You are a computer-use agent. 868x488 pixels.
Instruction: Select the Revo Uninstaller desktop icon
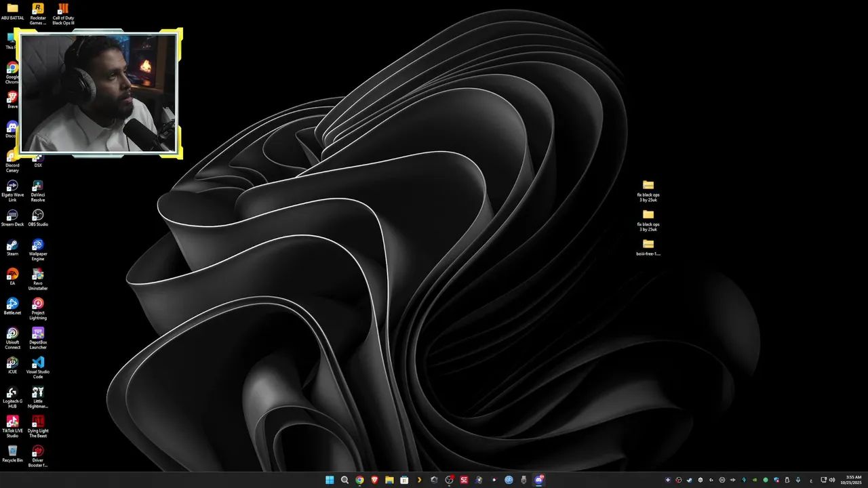coord(38,279)
